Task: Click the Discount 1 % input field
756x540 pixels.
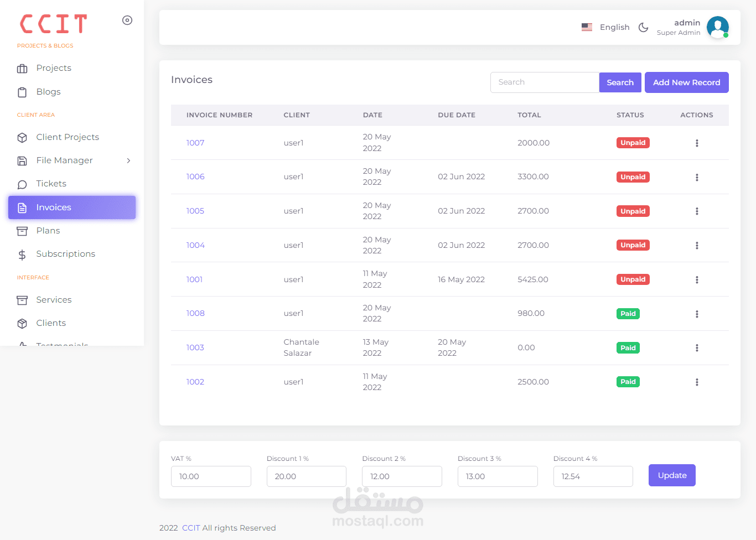Action: [307, 476]
